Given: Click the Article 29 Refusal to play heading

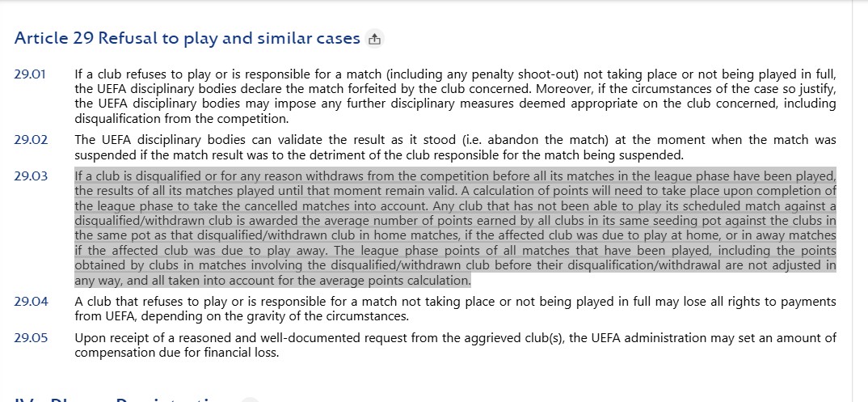Looking at the screenshot, I should (x=187, y=39).
